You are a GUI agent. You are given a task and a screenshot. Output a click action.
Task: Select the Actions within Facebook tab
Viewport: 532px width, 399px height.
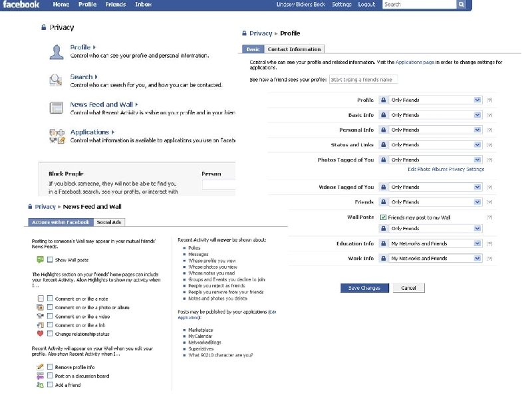[61, 222]
